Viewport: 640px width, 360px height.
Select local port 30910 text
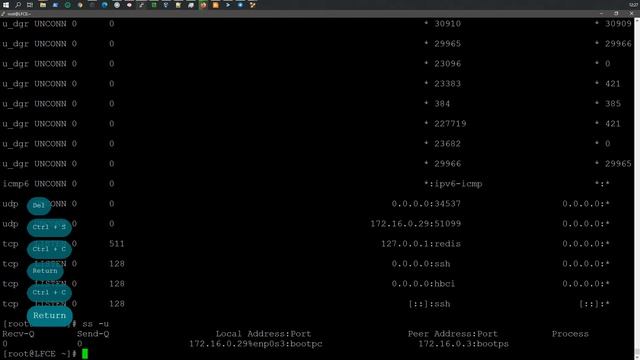click(447, 24)
